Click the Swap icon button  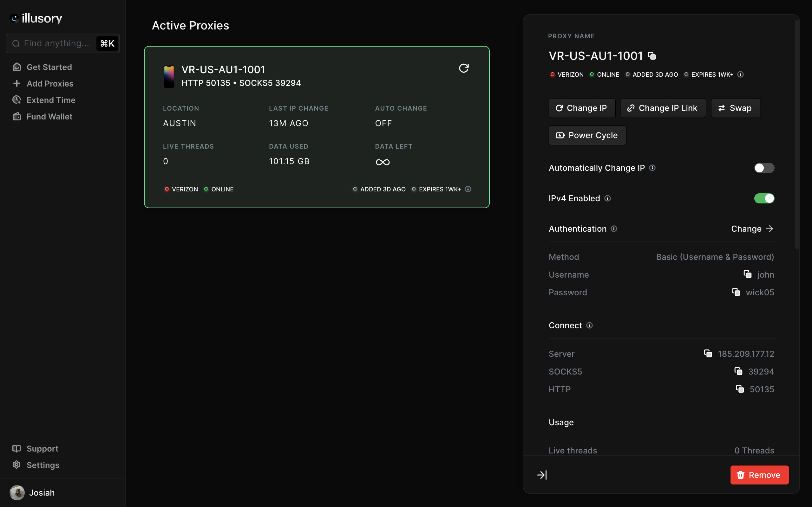736,108
